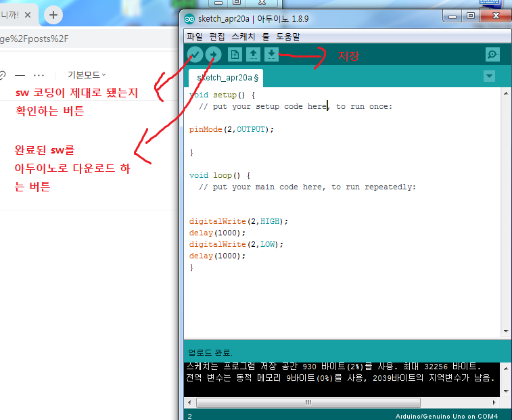Open the 기본모드 dropdown in browser editor
This screenshot has width=512, height=420.
coord(87,75)
